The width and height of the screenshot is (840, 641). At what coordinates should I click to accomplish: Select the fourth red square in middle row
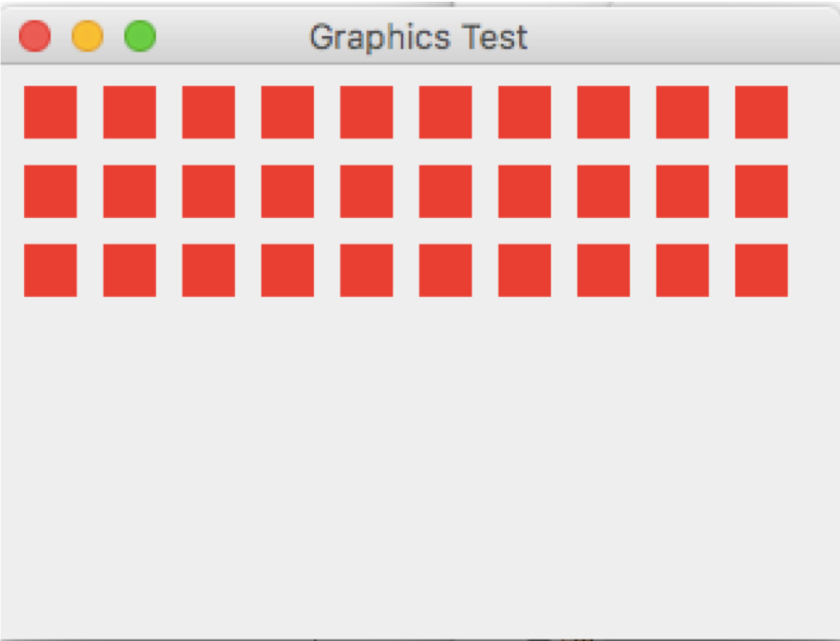tap(287, 191)
